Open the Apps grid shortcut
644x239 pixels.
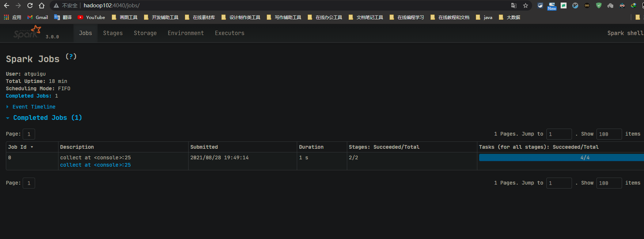point(12,17)
